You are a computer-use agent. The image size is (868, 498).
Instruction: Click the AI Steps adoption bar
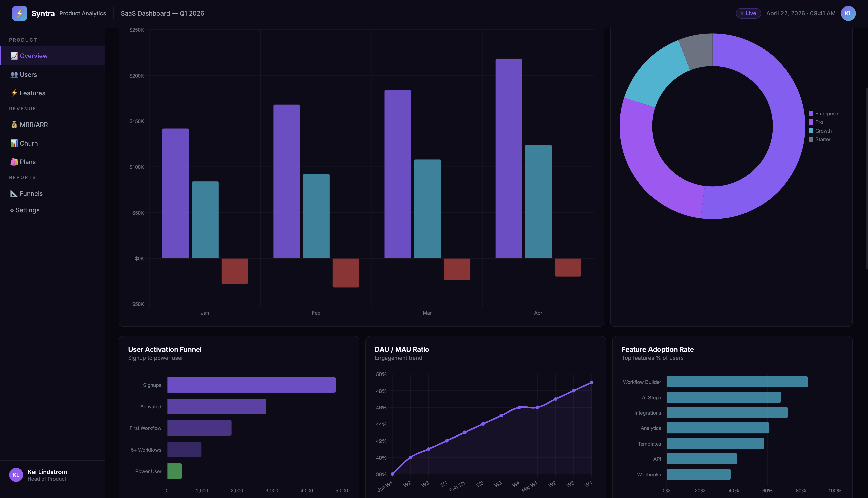pyautogui.click(x=724, y=397)
